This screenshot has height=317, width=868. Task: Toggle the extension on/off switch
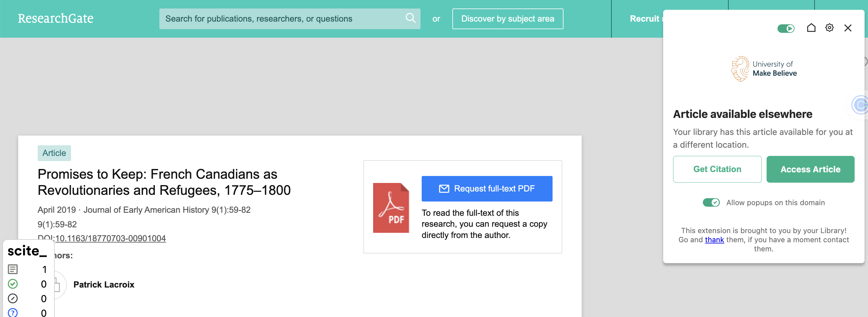point(786,29)
